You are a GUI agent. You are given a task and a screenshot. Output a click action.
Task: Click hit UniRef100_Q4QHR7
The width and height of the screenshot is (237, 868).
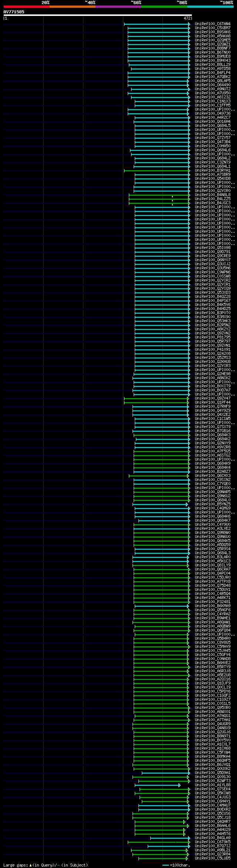pyautogui.click(x=213, y=821)
